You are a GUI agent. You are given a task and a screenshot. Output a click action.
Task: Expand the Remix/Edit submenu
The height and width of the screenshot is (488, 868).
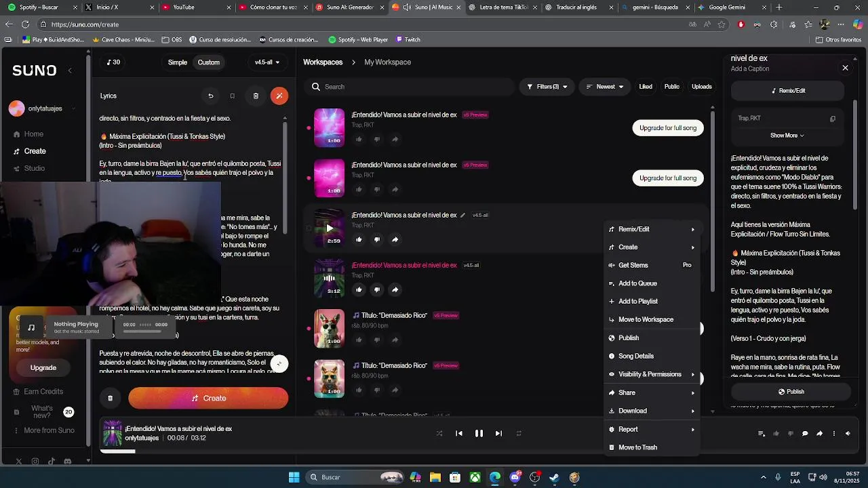pos(652,229)
